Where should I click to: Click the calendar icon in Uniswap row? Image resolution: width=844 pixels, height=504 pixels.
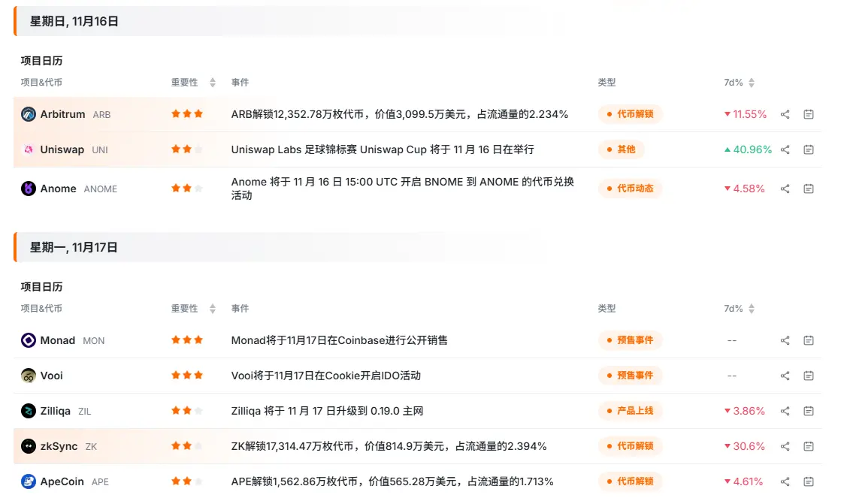809,150
